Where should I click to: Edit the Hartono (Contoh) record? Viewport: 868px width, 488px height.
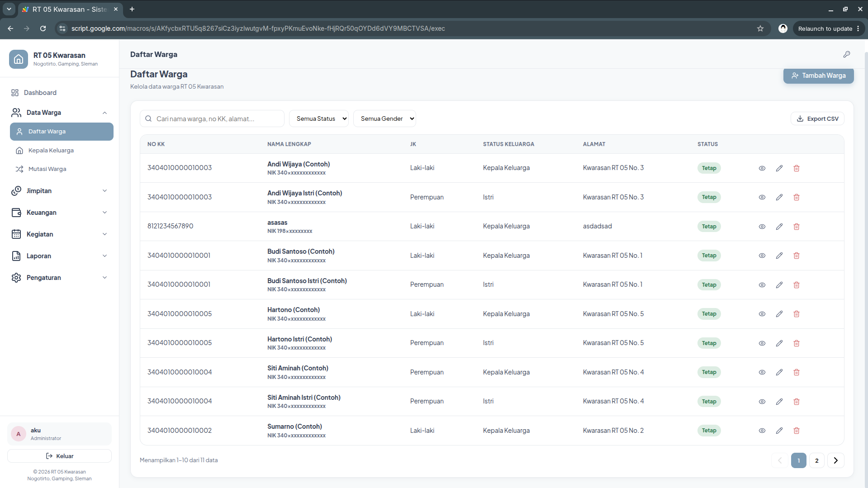(x=779, y=314)
